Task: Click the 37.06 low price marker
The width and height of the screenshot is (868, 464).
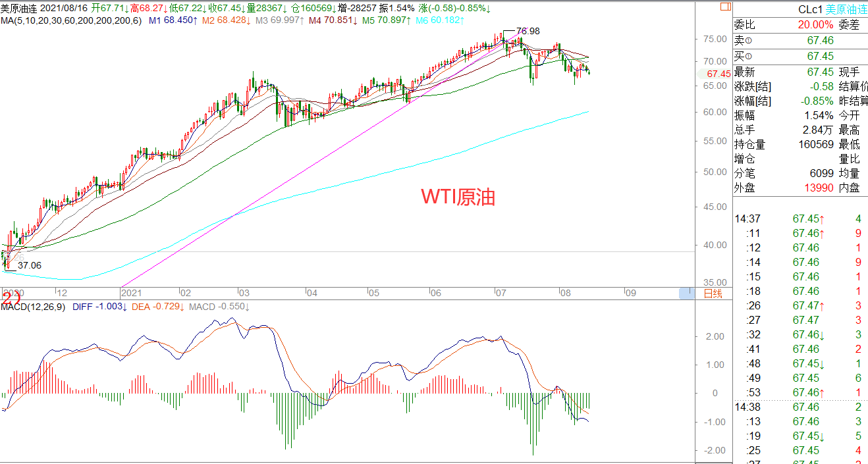Action: pos(30,265)
